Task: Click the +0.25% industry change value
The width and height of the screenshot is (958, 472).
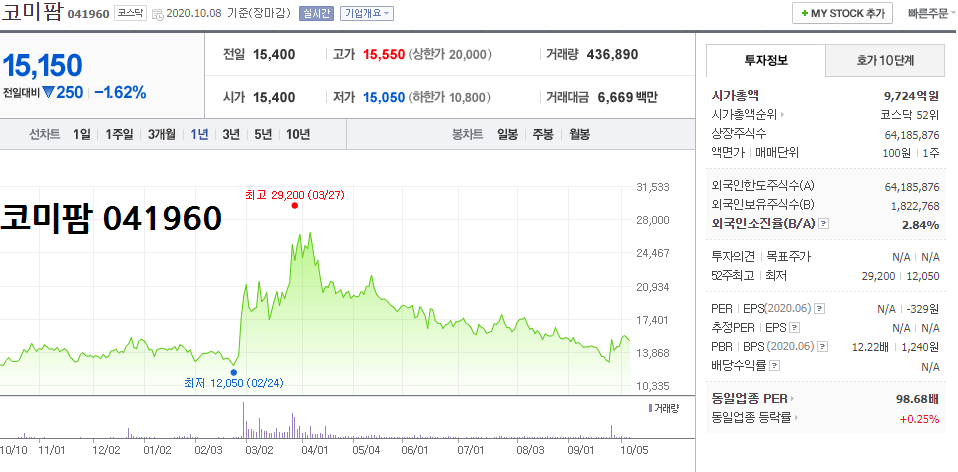Action: point(920,419)
